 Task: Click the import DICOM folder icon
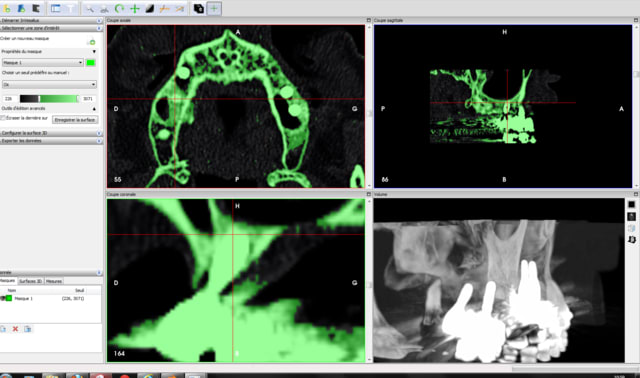coord(7,8)
